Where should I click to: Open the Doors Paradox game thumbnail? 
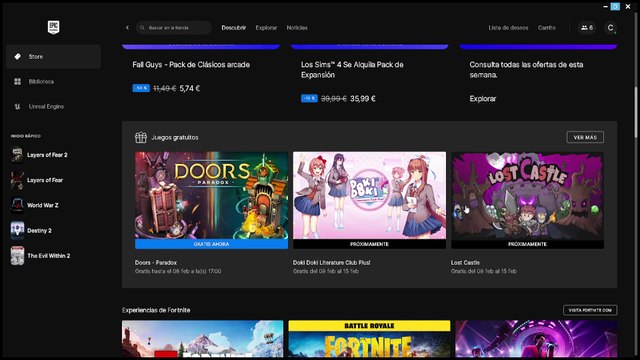click(x=211, y=196)
